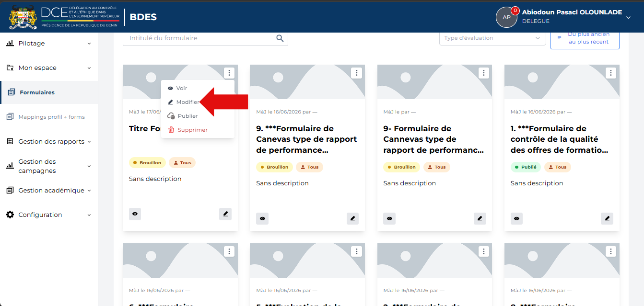Click the red notification badge
644x306 pixels.
(515, 10)
